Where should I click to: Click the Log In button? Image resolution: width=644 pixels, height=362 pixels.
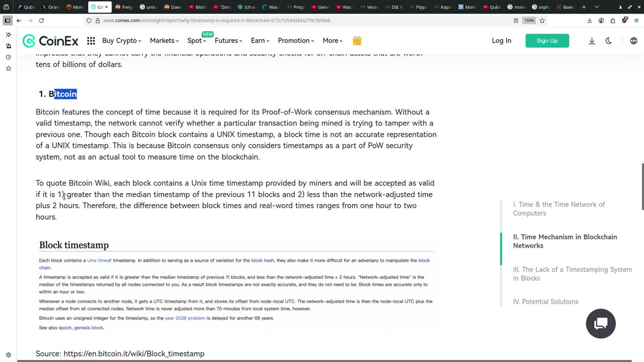502,41
